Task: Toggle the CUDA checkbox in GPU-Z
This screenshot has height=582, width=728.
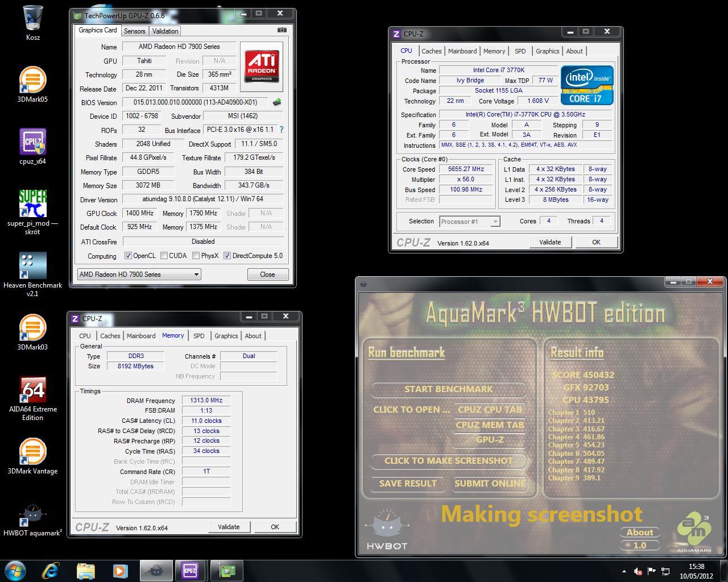Action: (x=164, y=256)
